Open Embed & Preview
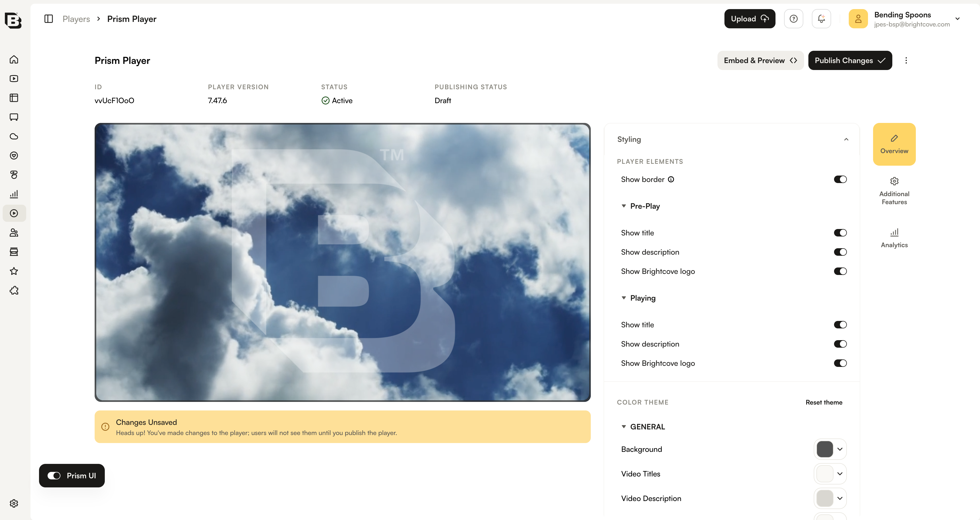Image resolution: width=980 pixels, height=520 pixels. [x=761, y=60]
